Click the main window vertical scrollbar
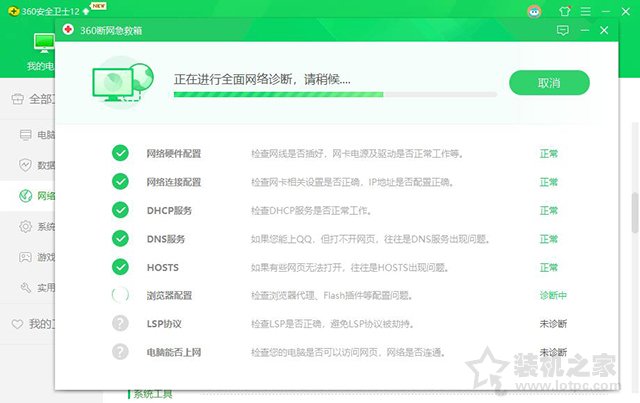The image size is (640, 403). 635,212
